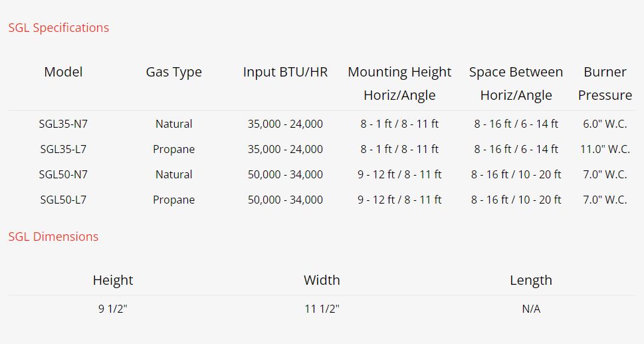Click the Mounting Height Horiz/Angle header

(399, 83)
